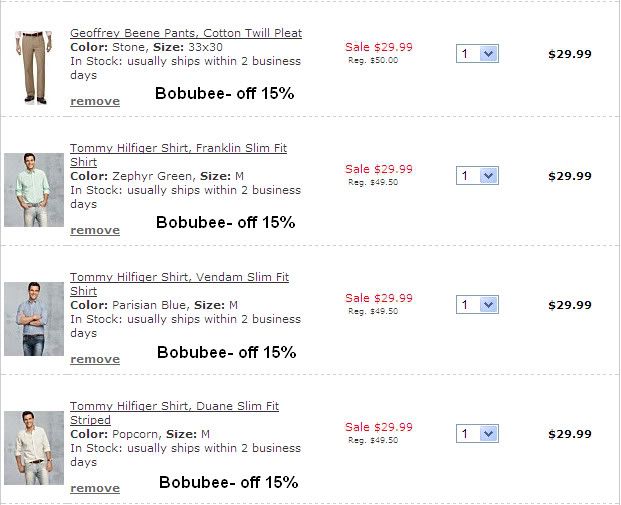Click the Zephyr Green shirt thumbnail

click(x=33, y=190)
